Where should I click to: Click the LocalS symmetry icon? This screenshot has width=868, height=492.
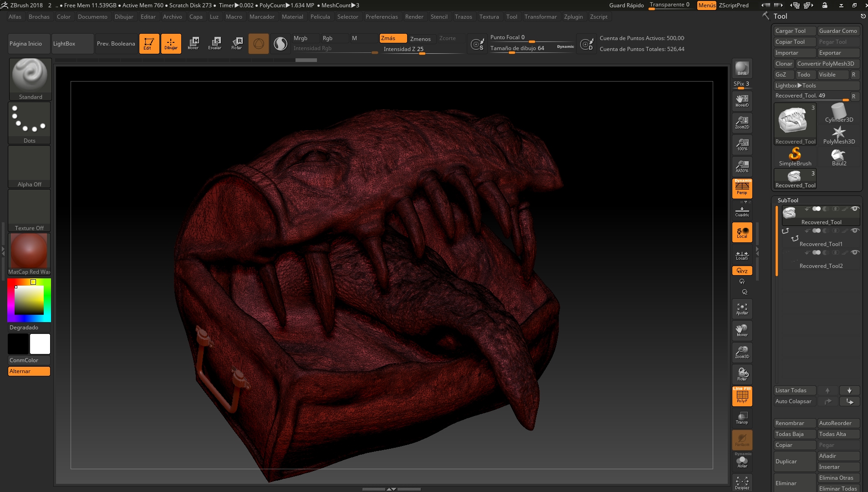742,255
